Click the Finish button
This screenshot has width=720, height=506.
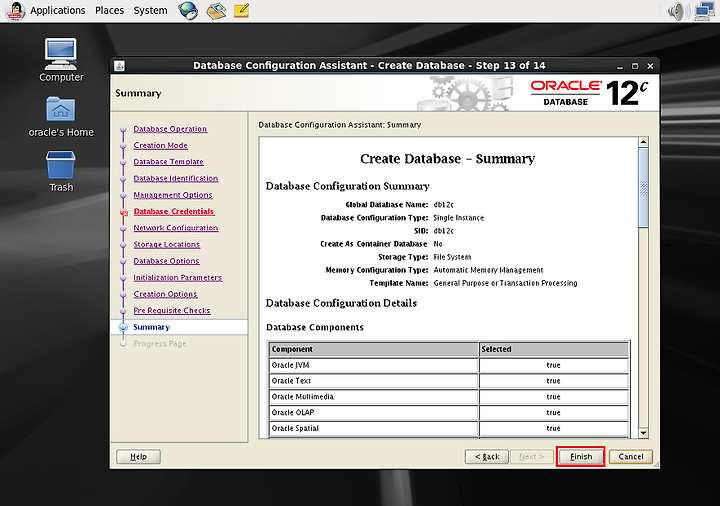[x=580, y=457]
